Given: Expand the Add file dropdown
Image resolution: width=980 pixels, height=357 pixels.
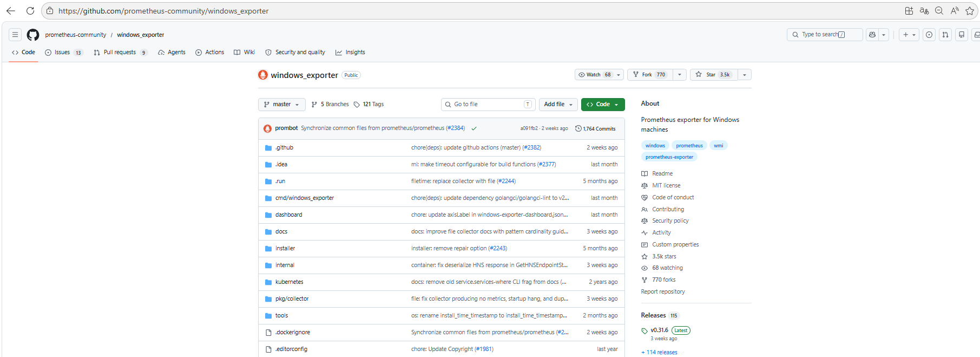Looking at the screenshot, I should [558, 105].
